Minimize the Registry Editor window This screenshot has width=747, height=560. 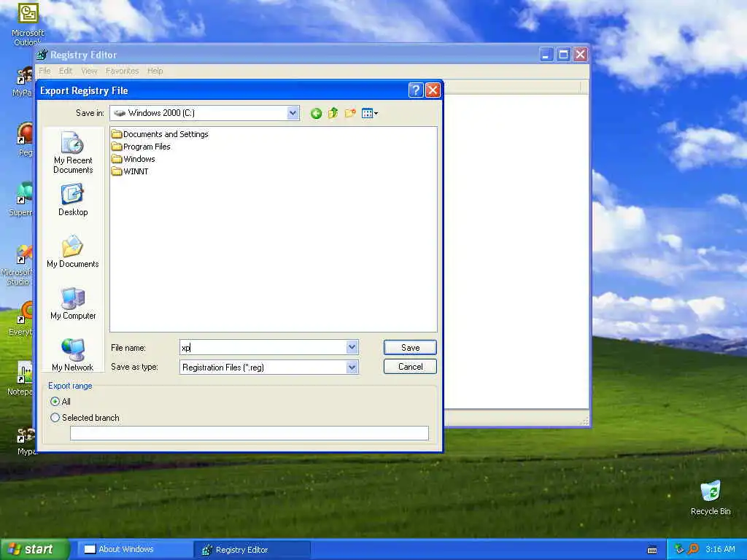(x=546, y=54)
